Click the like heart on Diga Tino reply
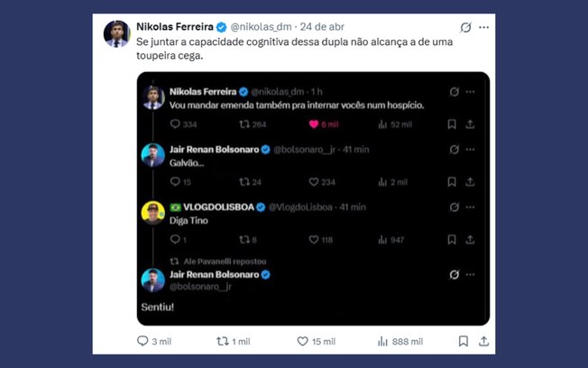588x368 pixels. pos(315,240)
